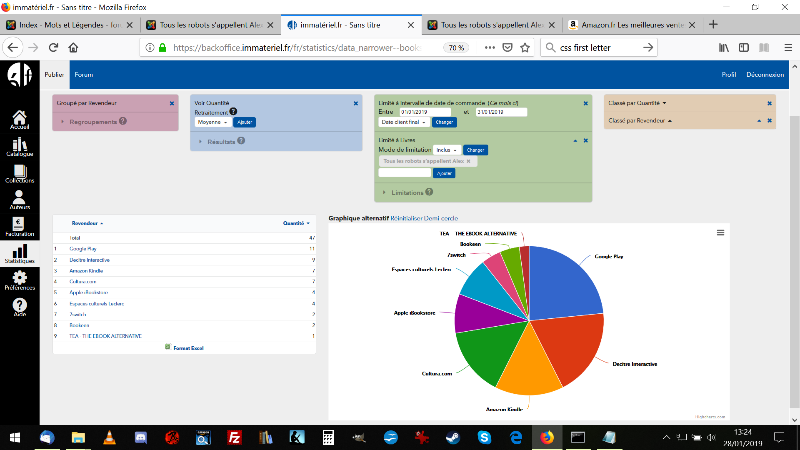800x450 pixels.
Task: Open the Moyenne dropdown
Action: point(212,121)
